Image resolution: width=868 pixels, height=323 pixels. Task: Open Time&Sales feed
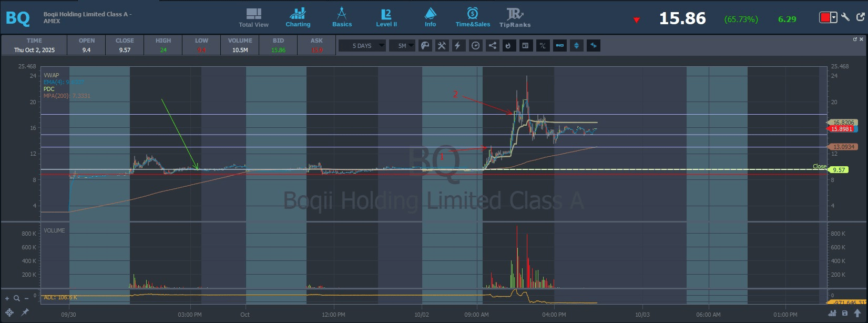pyautogui.click(x=473, y=18)
